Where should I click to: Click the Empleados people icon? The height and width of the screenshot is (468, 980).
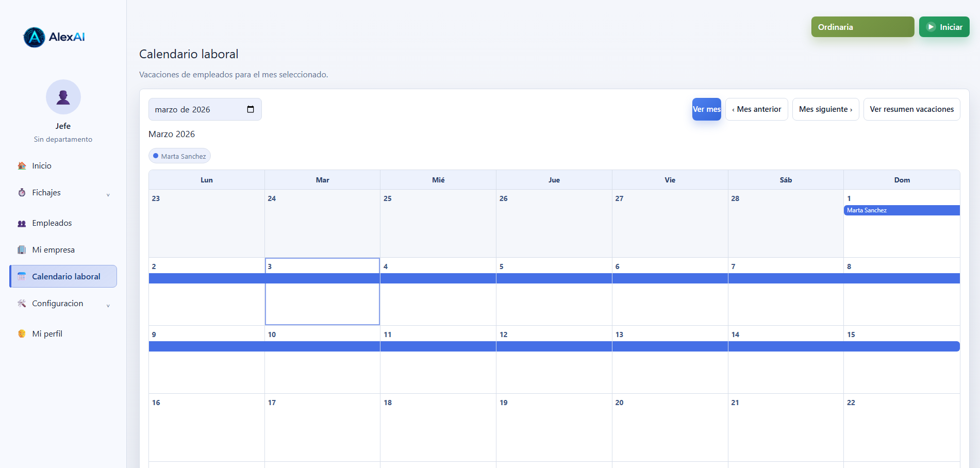click(x=22, y=223)
